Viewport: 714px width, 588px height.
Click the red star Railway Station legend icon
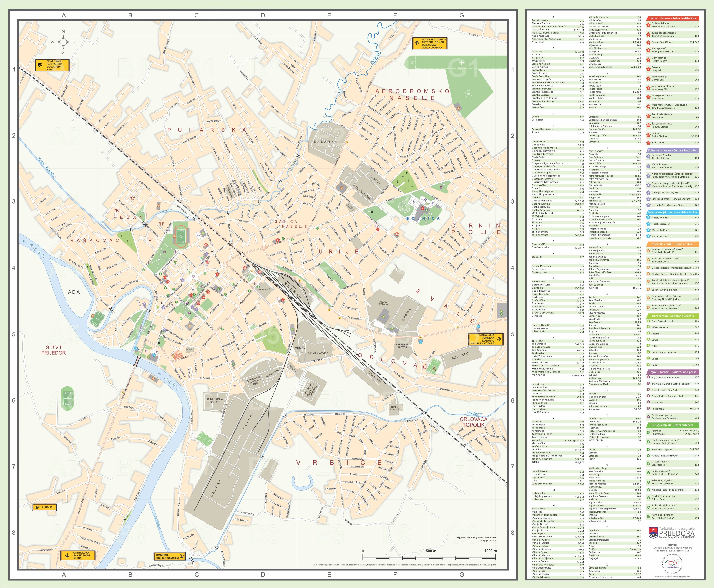[648, 125]
